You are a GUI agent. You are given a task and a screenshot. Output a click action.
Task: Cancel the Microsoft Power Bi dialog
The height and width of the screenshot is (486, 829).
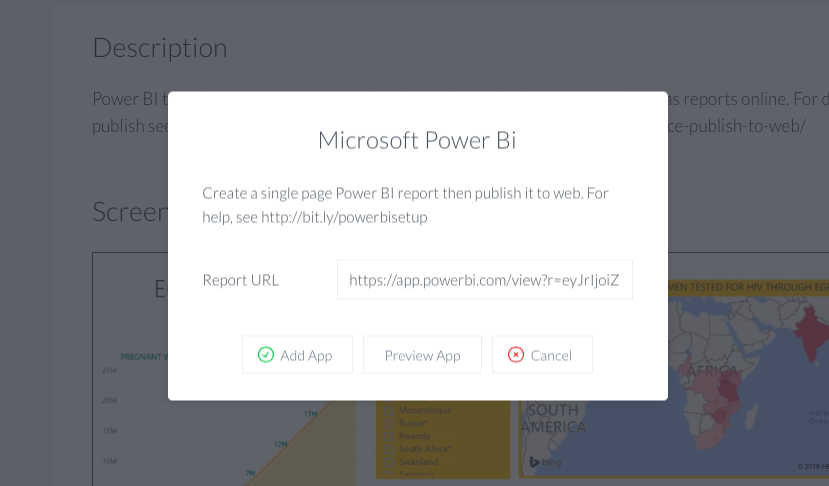pyautogui.click(x=542, y=355)
